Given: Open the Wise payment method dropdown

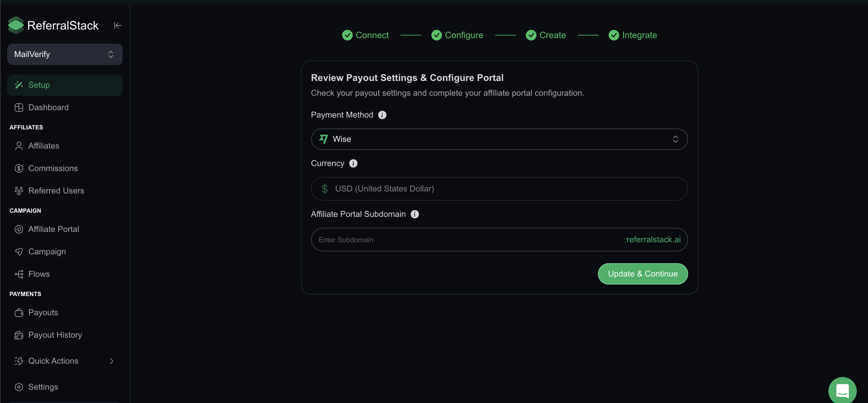Looking at the screenshot, I should (499, 139).
